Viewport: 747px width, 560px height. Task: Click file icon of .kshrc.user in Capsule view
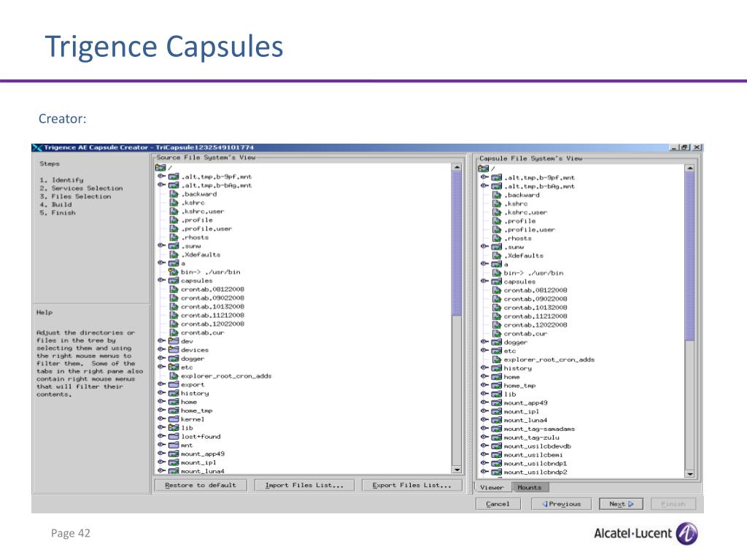[x=496, y=212]
